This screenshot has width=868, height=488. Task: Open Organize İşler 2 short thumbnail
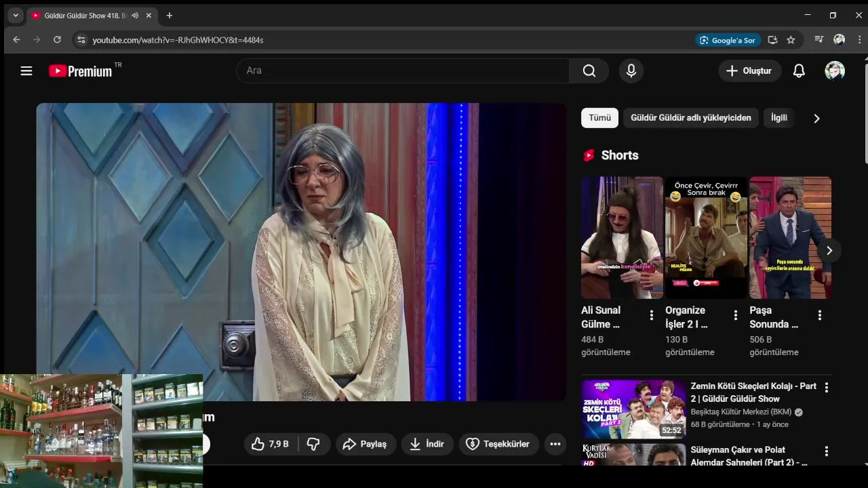click(x=706, y=237)
